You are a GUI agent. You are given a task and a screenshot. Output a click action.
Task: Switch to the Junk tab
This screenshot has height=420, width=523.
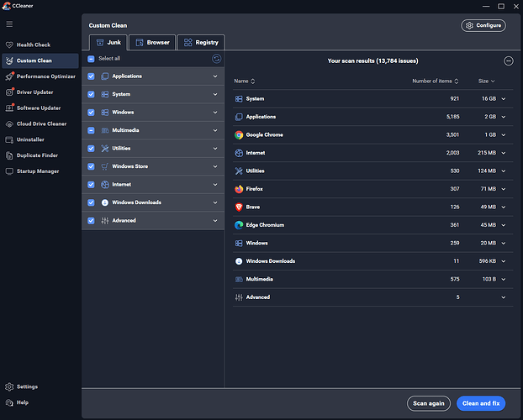click(108, 42)
